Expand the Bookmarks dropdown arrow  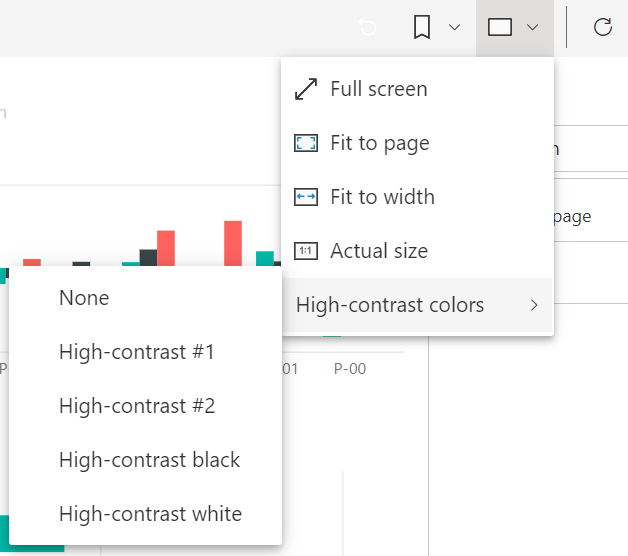(454, 27)
